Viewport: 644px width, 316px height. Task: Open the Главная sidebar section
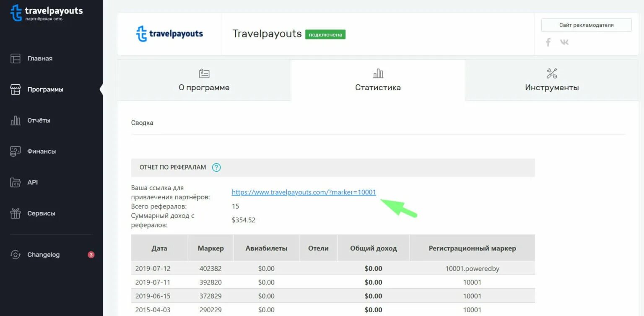[39, 58]
